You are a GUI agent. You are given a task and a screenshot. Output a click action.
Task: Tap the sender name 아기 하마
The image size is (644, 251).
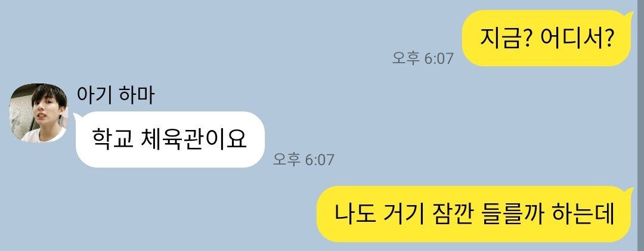(x=116, y=95)
